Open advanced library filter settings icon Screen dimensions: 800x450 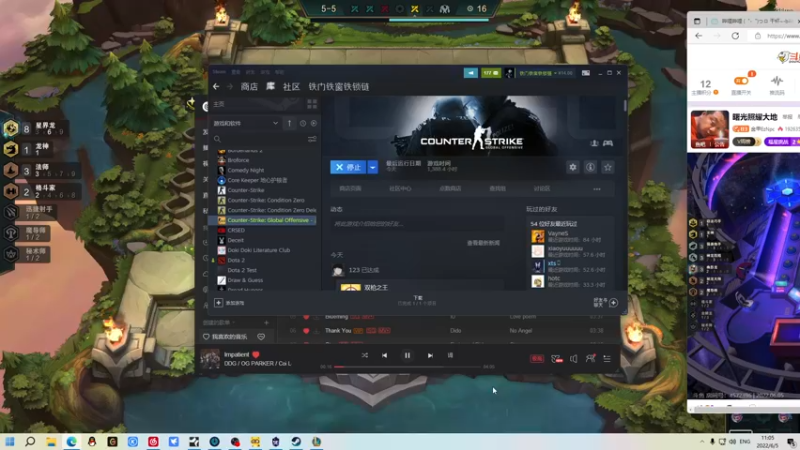pyautogui.click(x=312, y=139)
